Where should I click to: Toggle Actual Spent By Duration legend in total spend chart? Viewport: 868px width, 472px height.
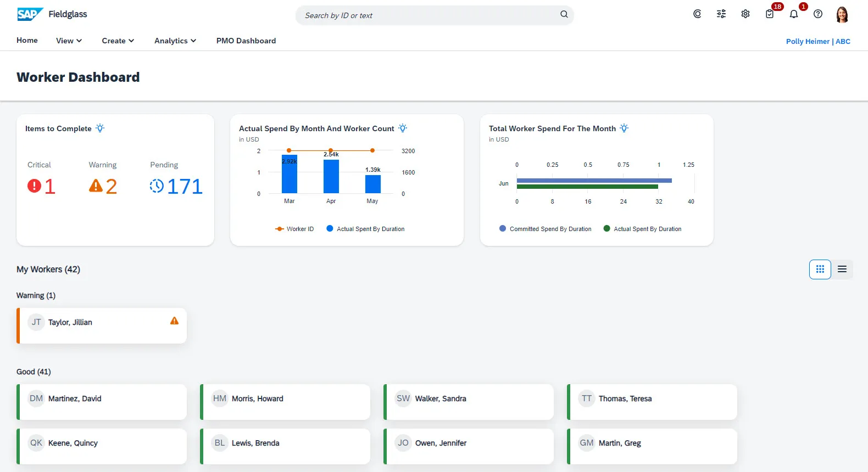point(642,229)
